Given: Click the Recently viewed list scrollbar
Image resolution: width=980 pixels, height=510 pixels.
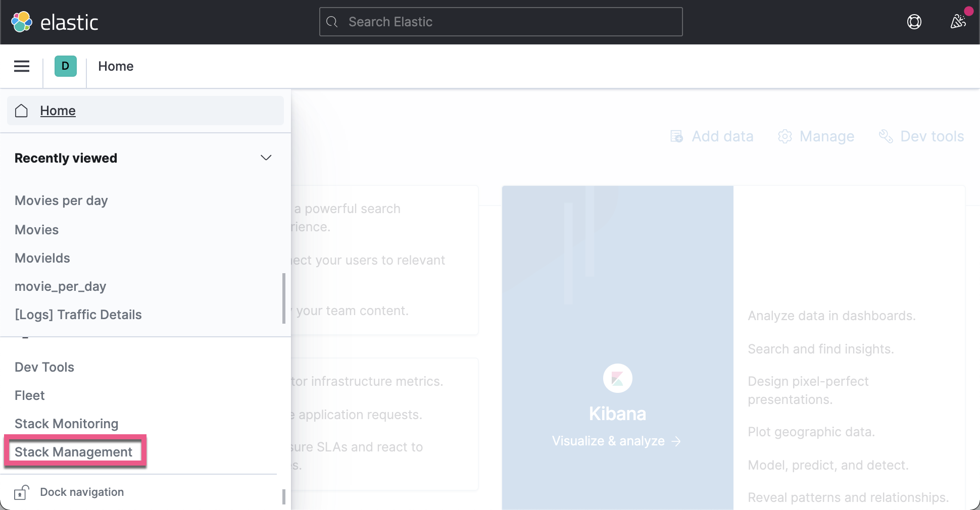Looking at the screenshot, I should click(x=284, y=299).
